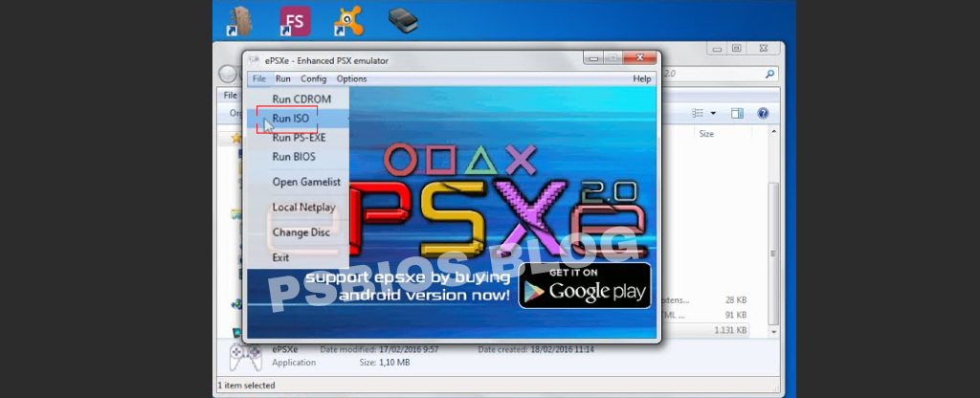The image size is (980, 398).
Task: Open the Config menu
Action: pyautogui.click(x=313, y=78)
